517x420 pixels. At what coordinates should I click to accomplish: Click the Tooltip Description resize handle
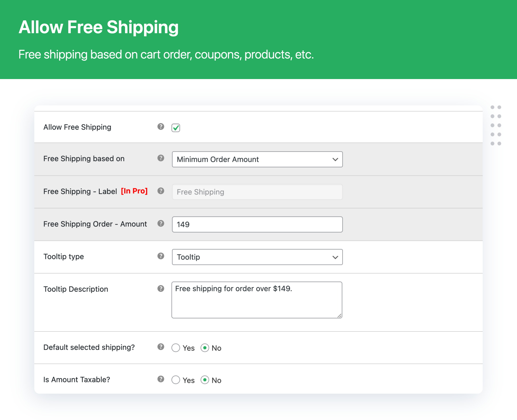(339, 316)
